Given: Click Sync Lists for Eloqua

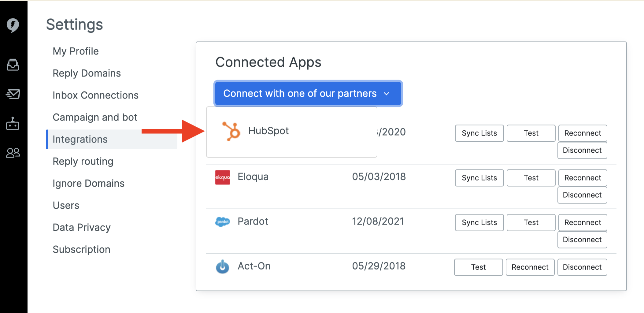Looking at the screenshot, I should point(479,177).
